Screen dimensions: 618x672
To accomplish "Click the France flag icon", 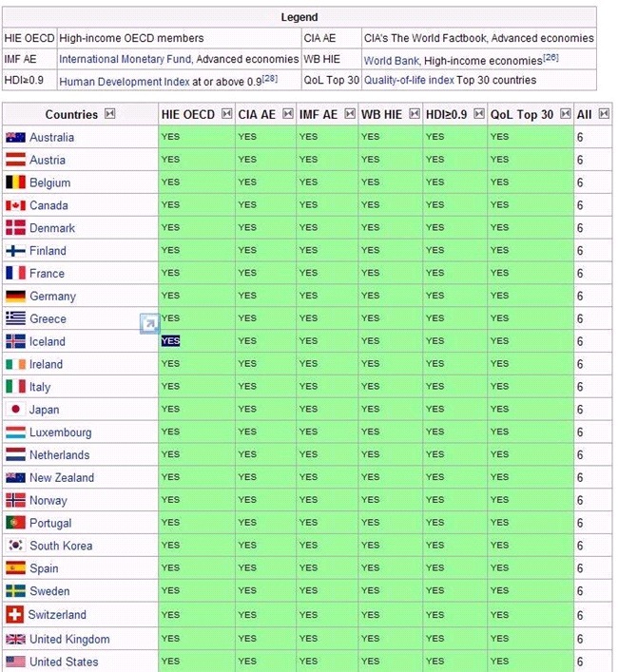I will [x=15, y=274].
